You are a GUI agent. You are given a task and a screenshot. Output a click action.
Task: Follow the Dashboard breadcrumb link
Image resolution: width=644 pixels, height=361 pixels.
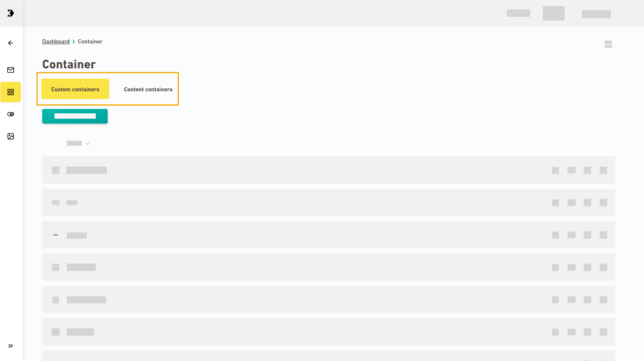(56, 42)
